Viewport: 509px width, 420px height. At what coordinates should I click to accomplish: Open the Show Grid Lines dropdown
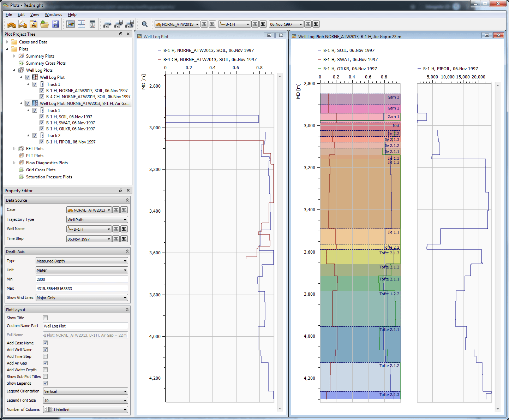coord(82,297)
